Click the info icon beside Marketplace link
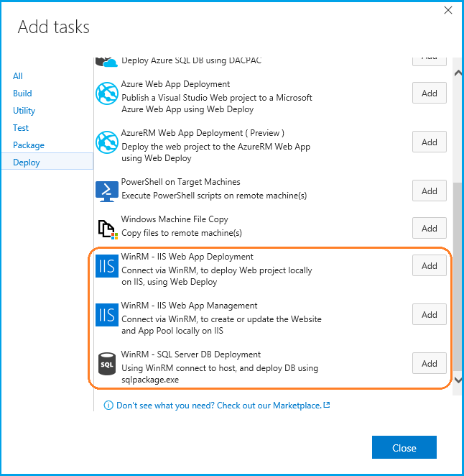This screenshot has height=476, width=464. tap(108, 406)
